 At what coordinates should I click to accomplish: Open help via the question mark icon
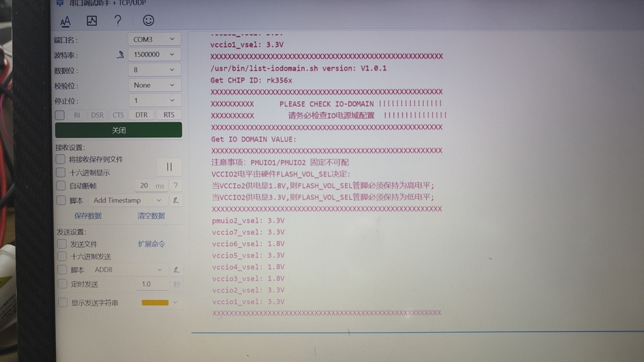pyautogui.click(x=118, y=21)
